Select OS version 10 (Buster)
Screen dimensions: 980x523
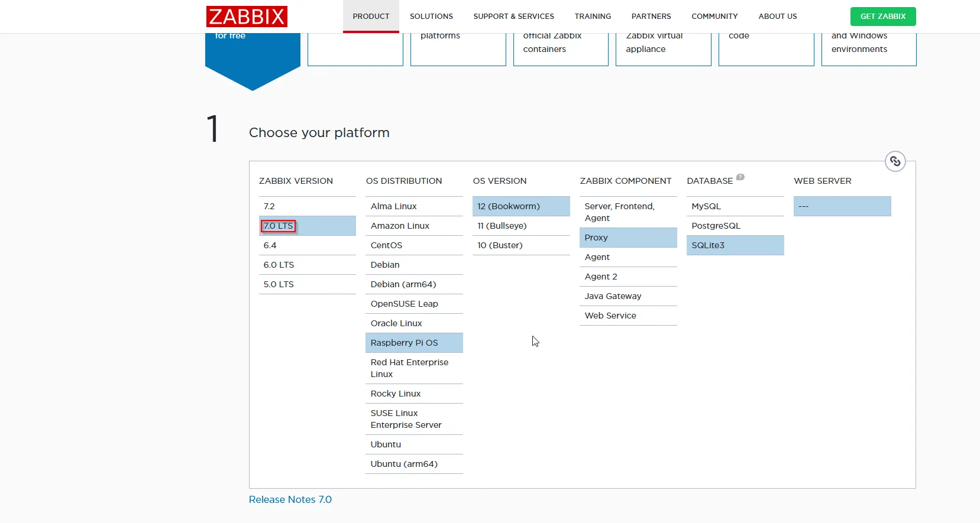pos(521,245)
